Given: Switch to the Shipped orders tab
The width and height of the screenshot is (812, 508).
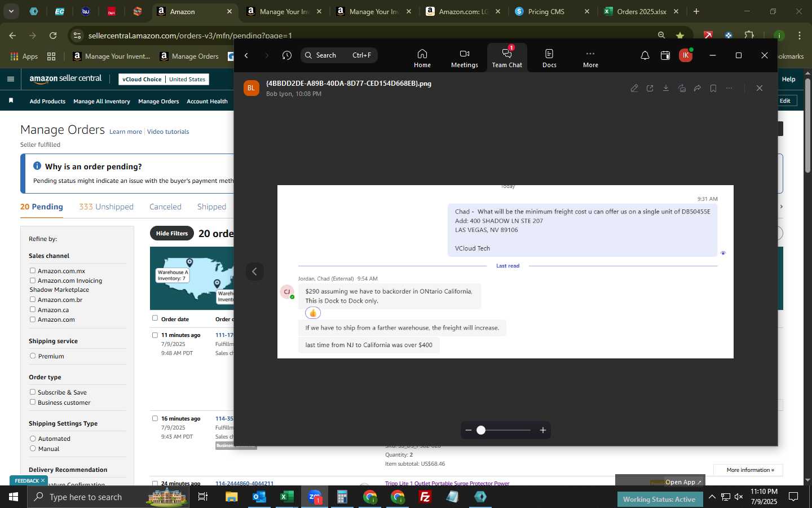Looking at the screenshot, I should click(x=211, y=207).
